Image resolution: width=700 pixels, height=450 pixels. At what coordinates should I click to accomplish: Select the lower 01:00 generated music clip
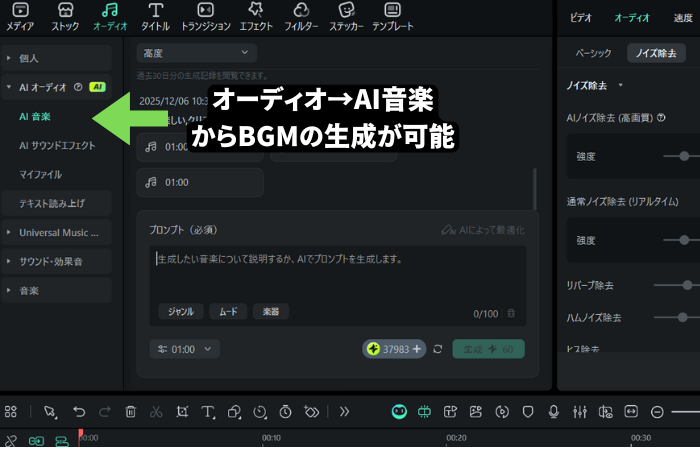200,182
